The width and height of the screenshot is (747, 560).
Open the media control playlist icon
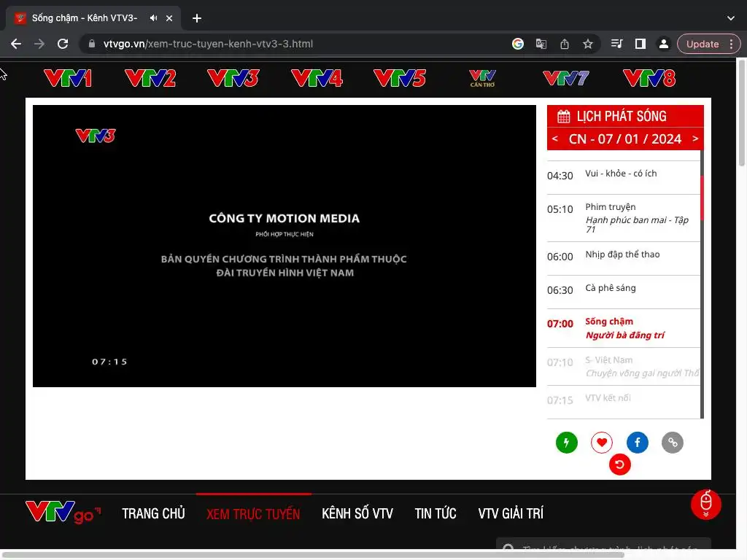pos(617,44)
